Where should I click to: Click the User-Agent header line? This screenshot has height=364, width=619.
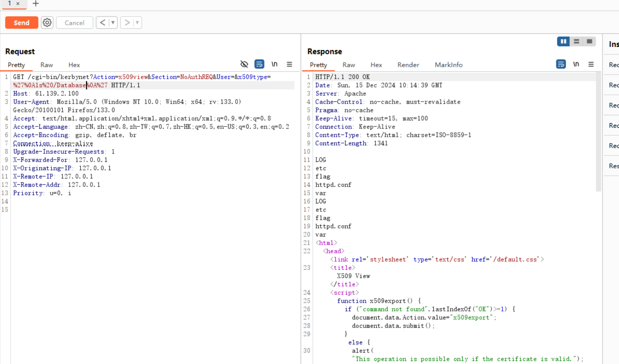point(127,106)
